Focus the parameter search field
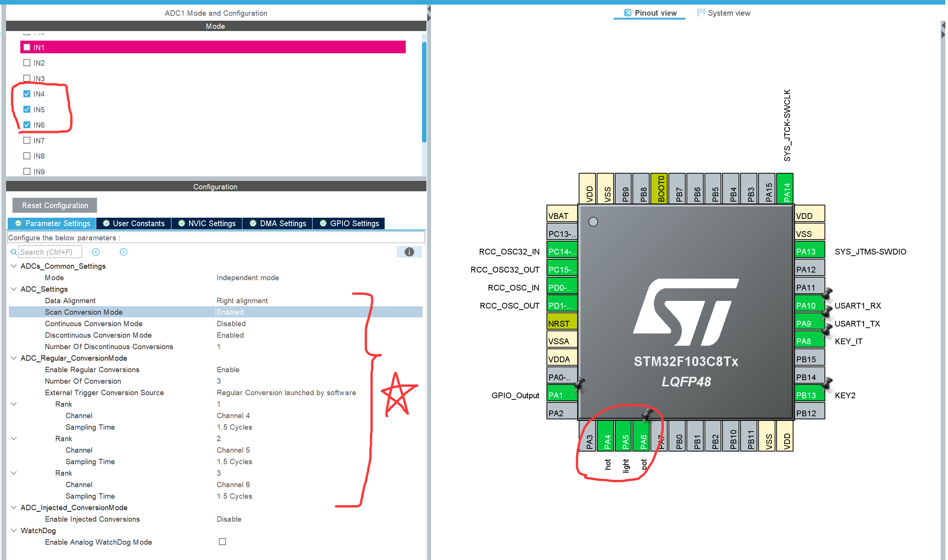 (x=50, y=252)
